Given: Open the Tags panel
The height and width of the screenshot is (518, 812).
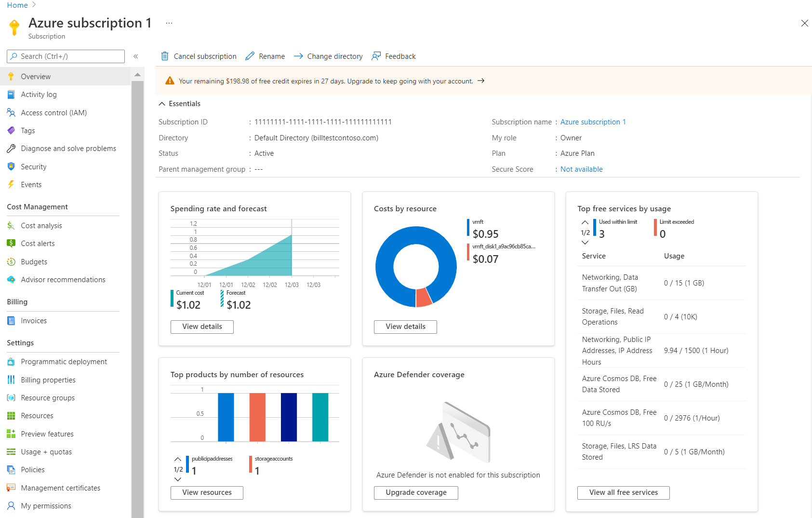Looking at the screenshot, I should point(28,130).
